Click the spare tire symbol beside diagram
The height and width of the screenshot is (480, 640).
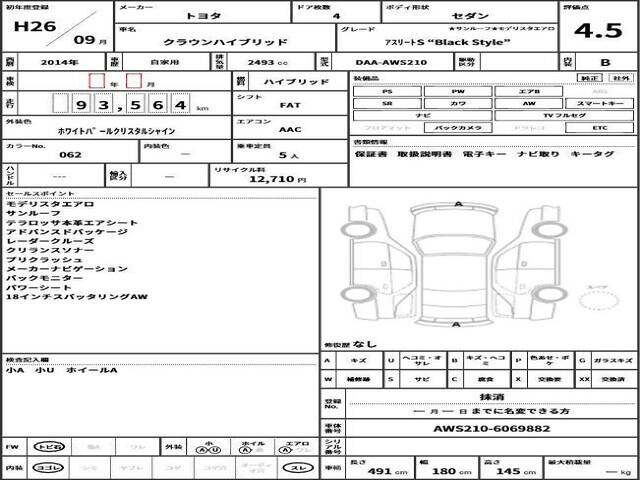click(x=597, y=296)
